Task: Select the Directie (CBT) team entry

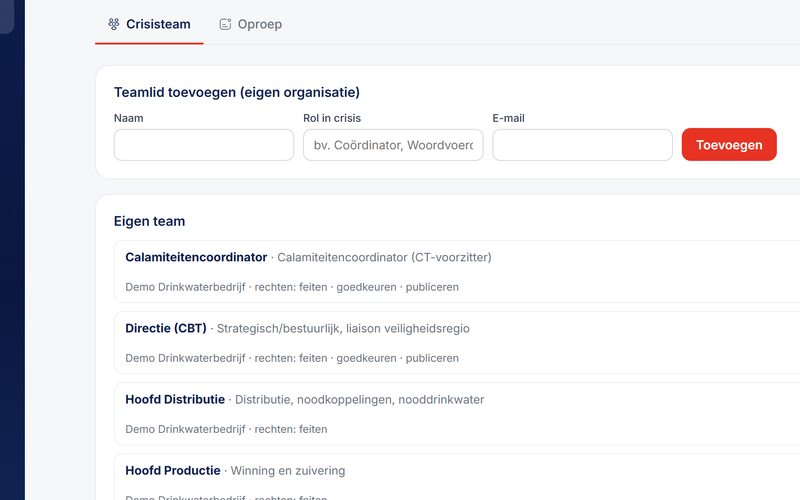Action: [457, 342]
